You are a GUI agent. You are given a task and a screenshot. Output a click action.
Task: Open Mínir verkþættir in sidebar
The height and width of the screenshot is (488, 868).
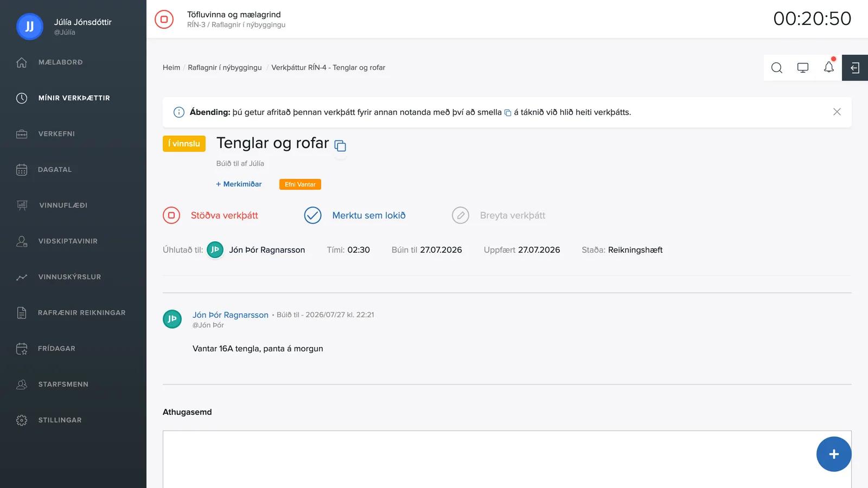(73, 98)
